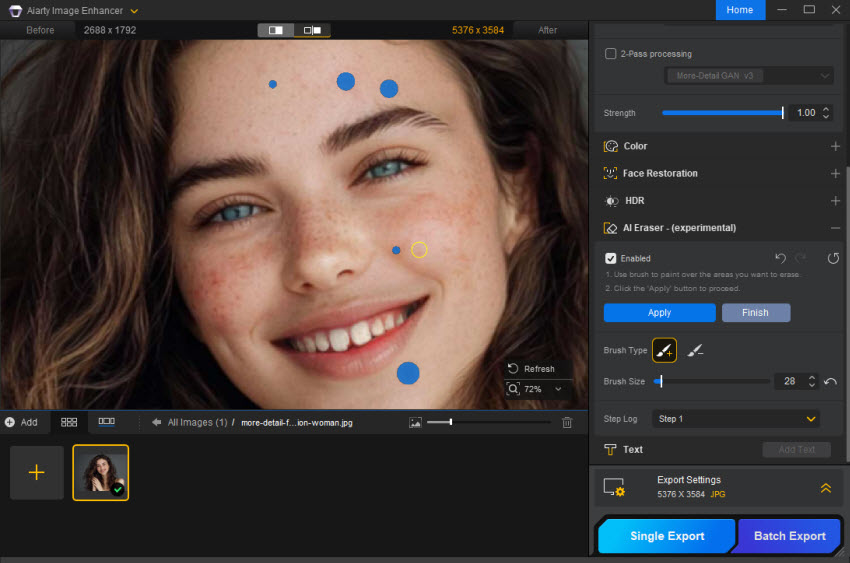Viewport: 850px width, 563px height.
Task: Enable the 2-Pass processing checkbox
Action: (610, 54)
